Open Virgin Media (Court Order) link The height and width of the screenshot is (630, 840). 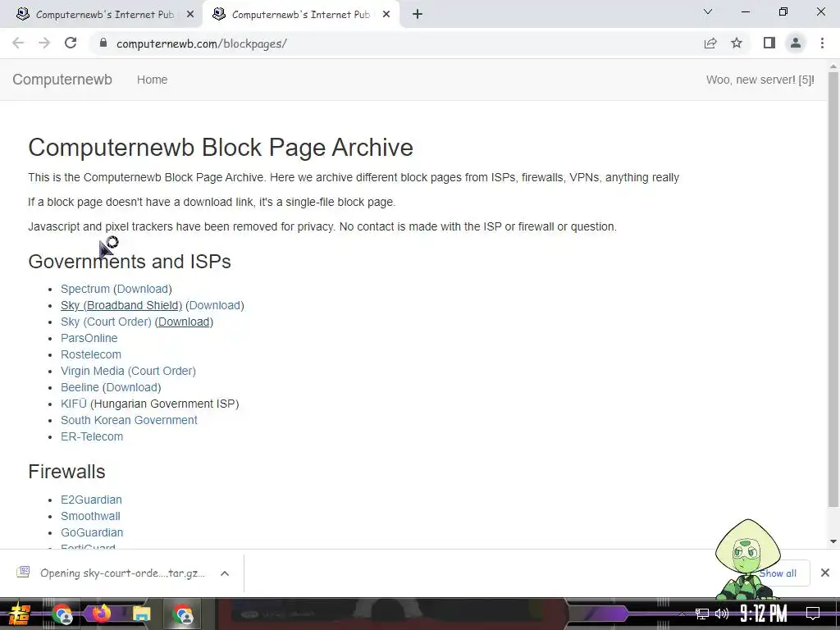128,371
